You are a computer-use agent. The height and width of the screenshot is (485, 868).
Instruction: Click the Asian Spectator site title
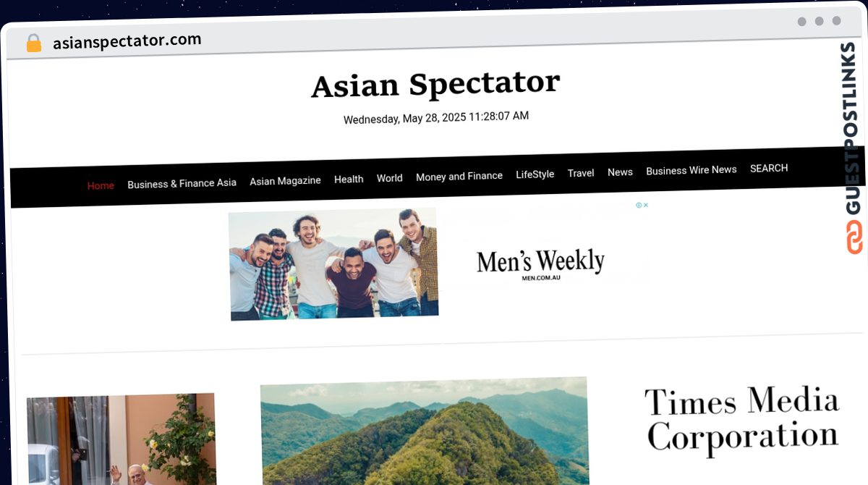pyautogui.click(x=435, y=84)
